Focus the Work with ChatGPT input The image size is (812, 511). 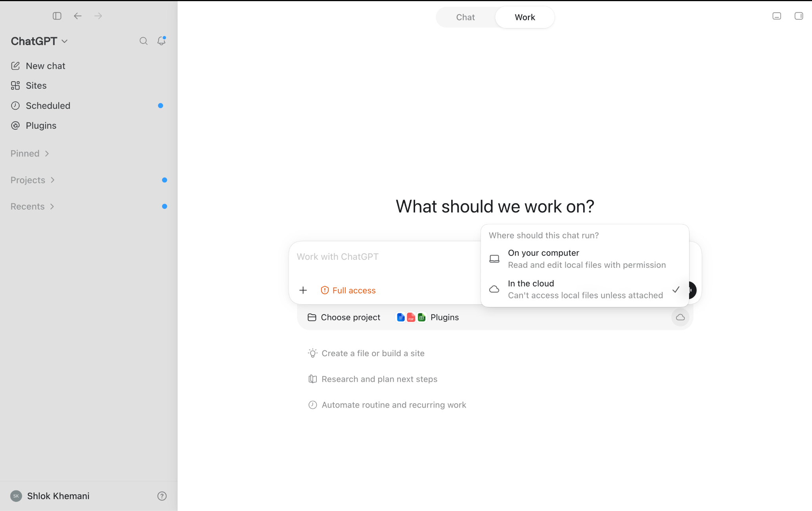[x=385, y=257]
